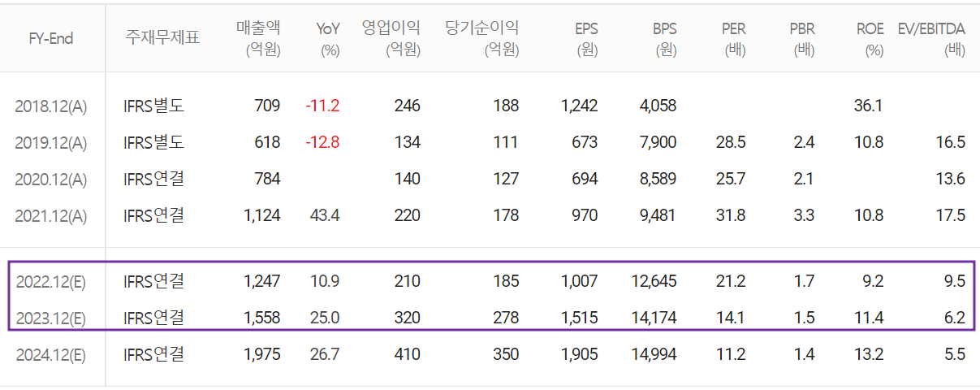Click the 2018 operating profit 246

tap(407, 106)
